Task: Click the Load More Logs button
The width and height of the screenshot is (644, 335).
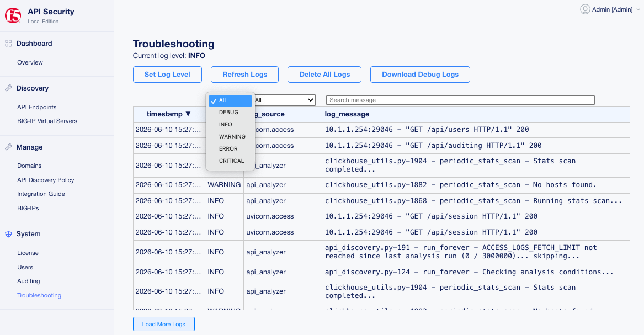Action: click(164, 324)
